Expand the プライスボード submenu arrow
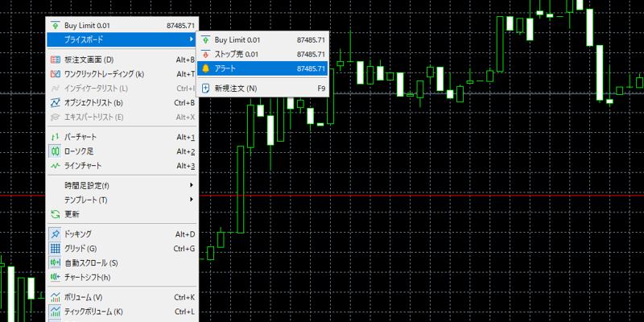Image resolution: width=644 pixels, height=322 pixels. click(192, 39)
